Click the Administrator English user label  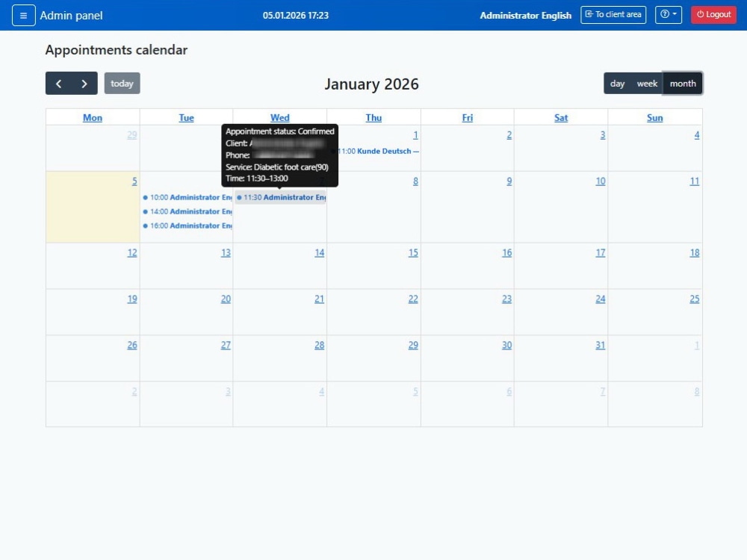pyautogui.click(x=525, y=15)
